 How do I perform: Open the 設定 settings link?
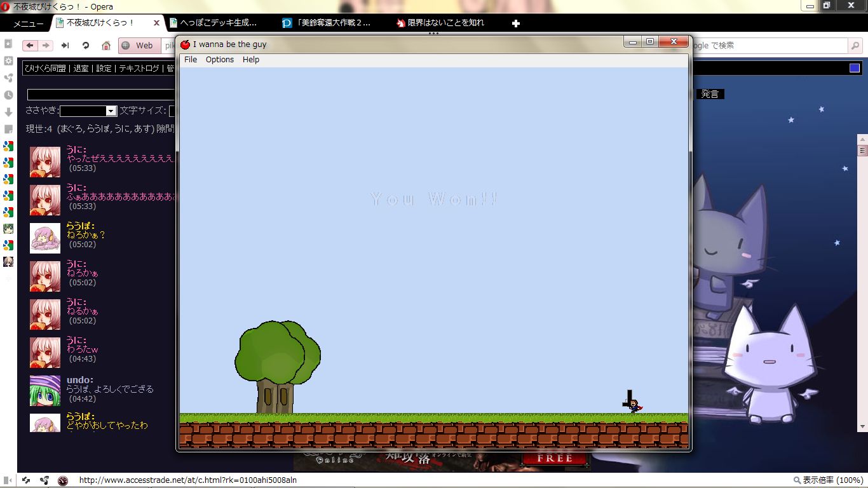(x=104, y=69)
